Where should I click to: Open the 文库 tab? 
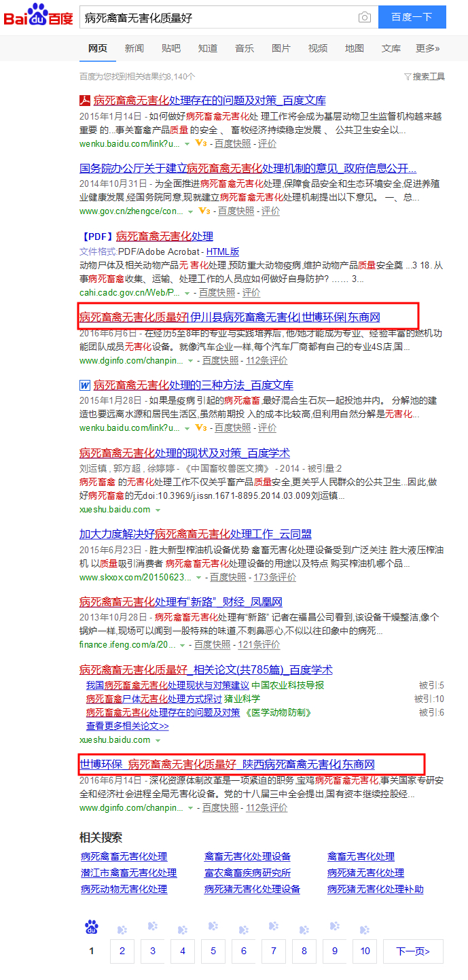(391, 48)
